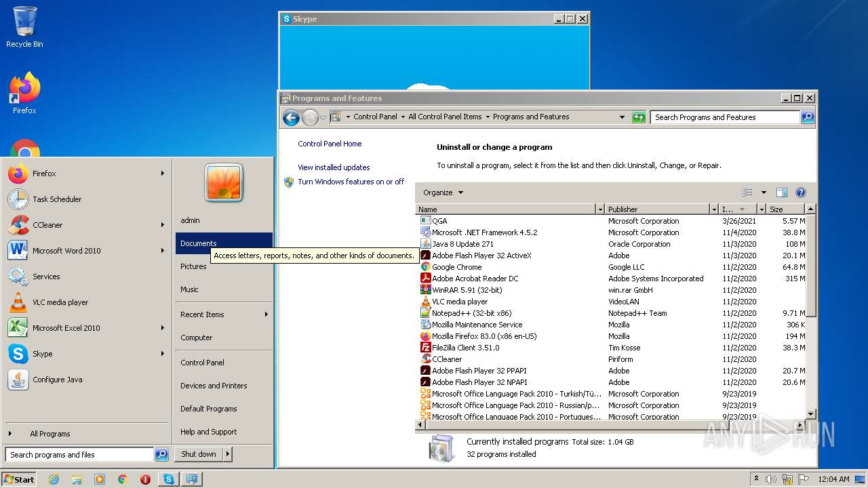Open the help question mark icon
Screen dimensions: 868x488
pyautogui.click(x=800, y=192)
